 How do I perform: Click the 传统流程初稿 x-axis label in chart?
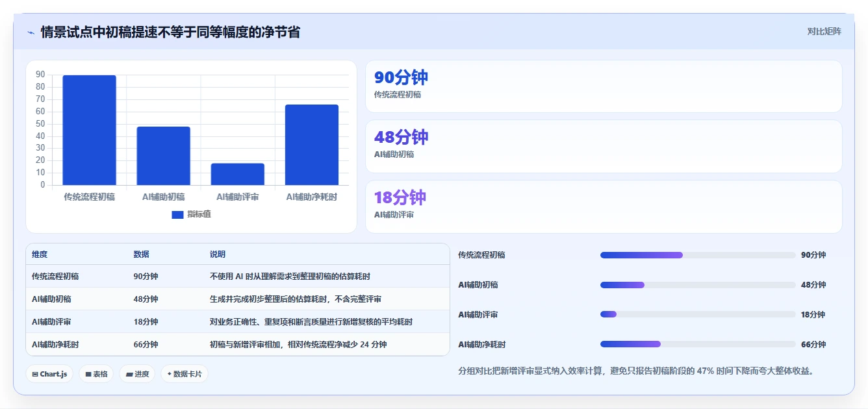pyautogui.click(x=89, y=197)
